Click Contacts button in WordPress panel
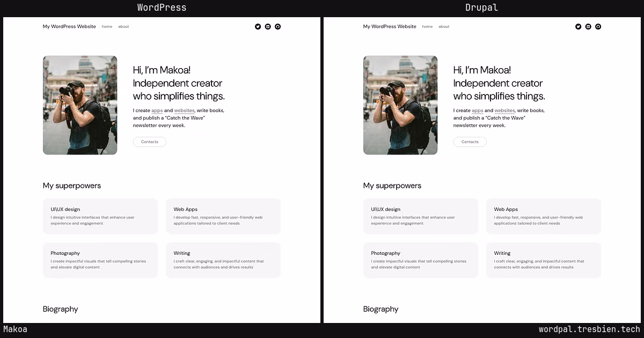644x338 pixels. tap(150, 142)
